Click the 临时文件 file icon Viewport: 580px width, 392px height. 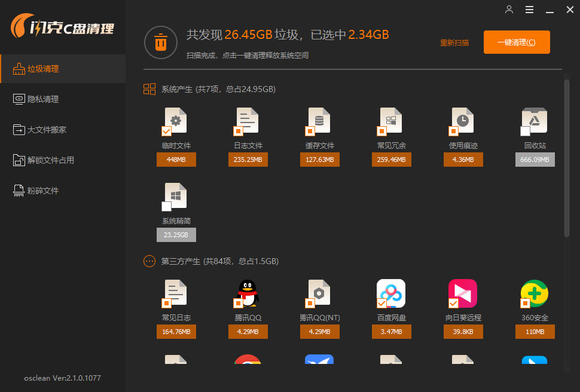tap(176, 120)
